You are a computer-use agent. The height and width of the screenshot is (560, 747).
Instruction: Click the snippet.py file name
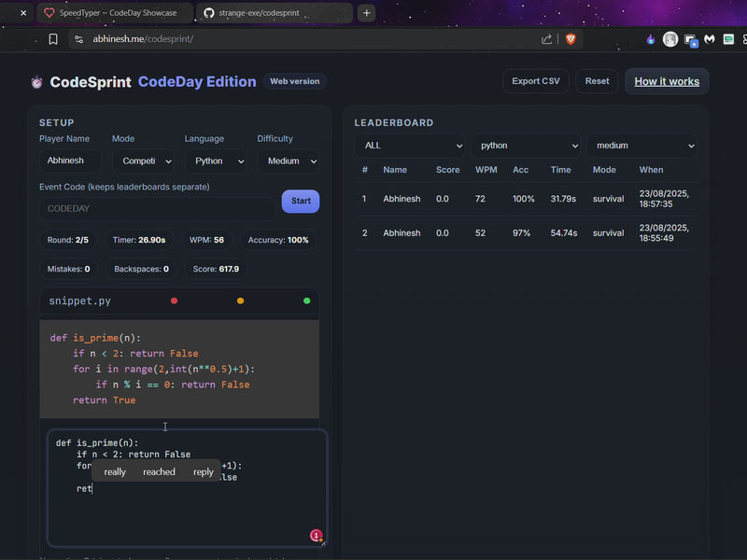(80, 301)
